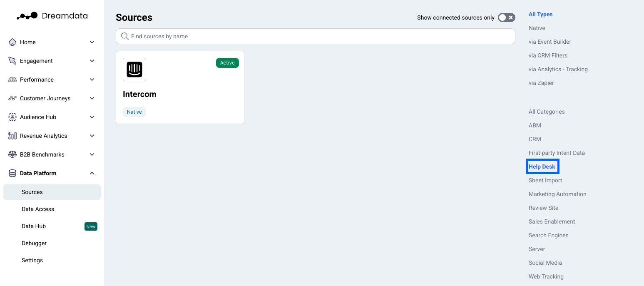Select the Web Tracking category
The image size is (644, 286).
tap(546, 276)
